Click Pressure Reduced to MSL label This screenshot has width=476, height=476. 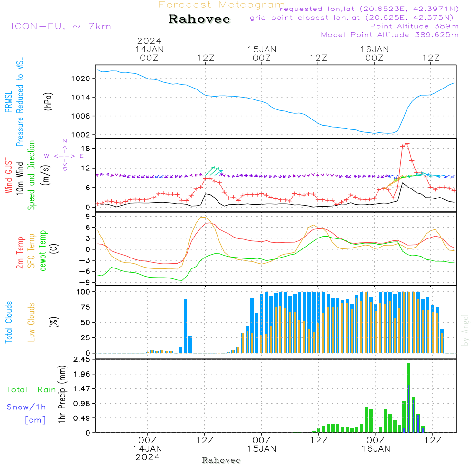(x=20, y=102)
